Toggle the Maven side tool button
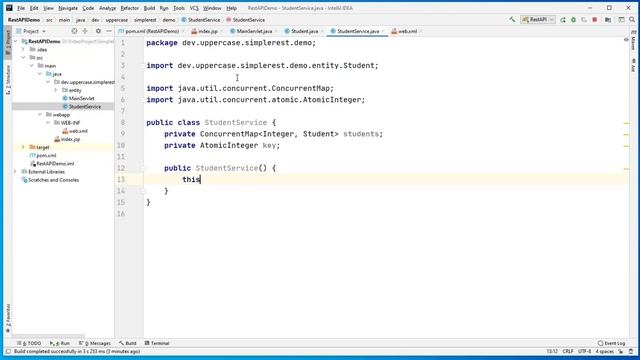 click(633, 40)
